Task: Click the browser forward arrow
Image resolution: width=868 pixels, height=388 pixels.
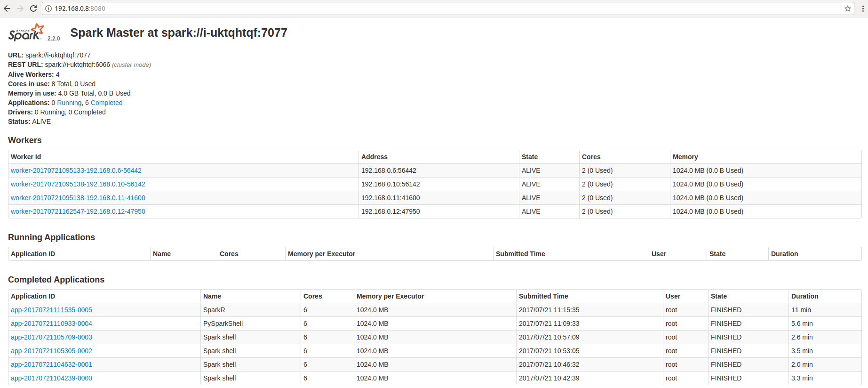Action: click(20, 8)
